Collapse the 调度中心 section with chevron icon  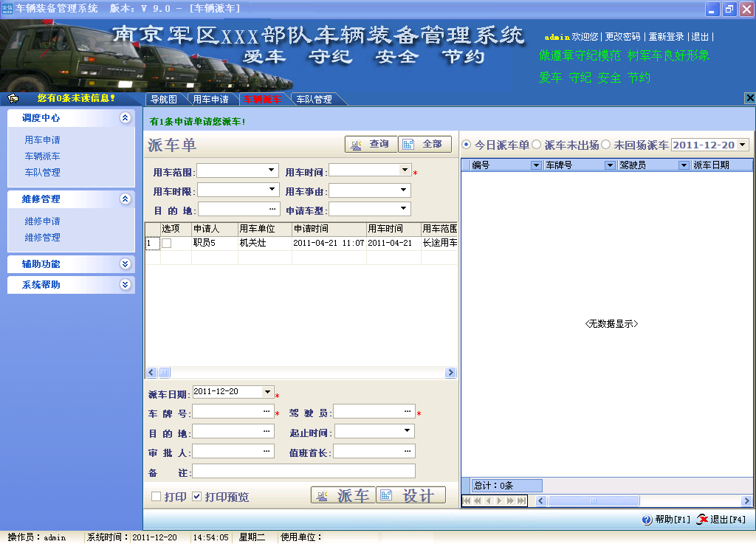pyautogui.click(x=125, y=117)
